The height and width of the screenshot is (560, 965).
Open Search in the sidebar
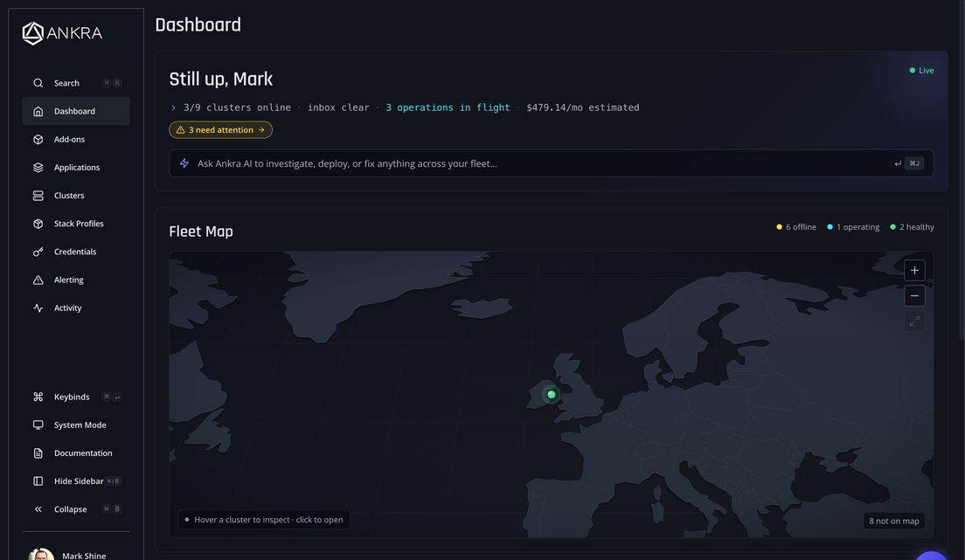pos(76,83)
